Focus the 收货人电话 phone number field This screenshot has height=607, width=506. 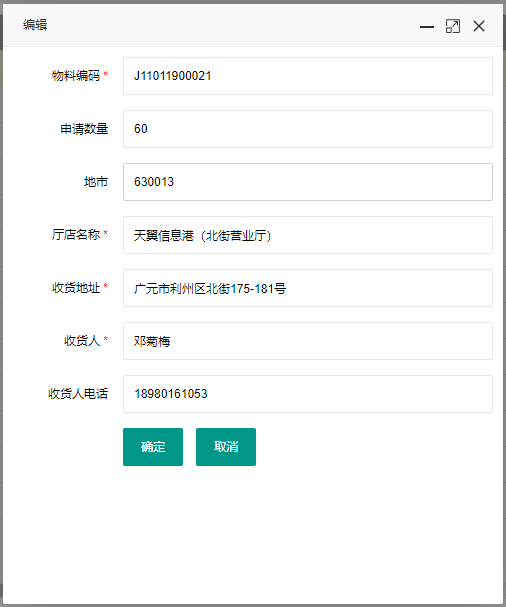coord(308,394)
